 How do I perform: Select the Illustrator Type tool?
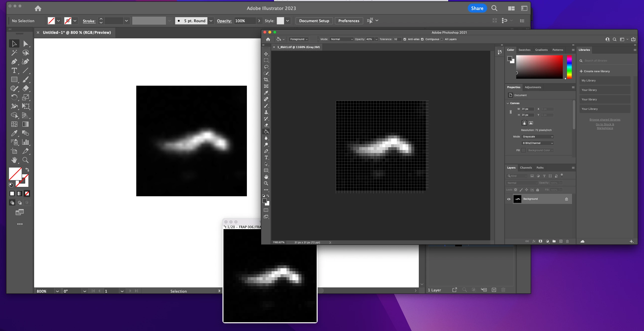coord(14,70)
